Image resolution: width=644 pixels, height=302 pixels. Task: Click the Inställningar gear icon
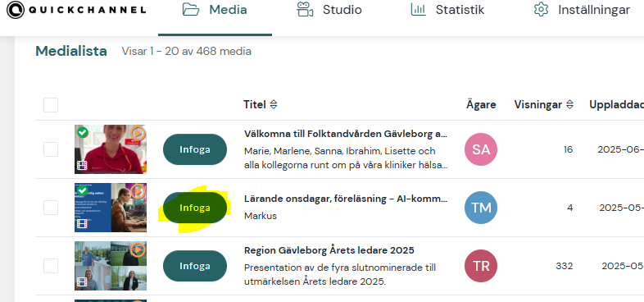point(541,10)
